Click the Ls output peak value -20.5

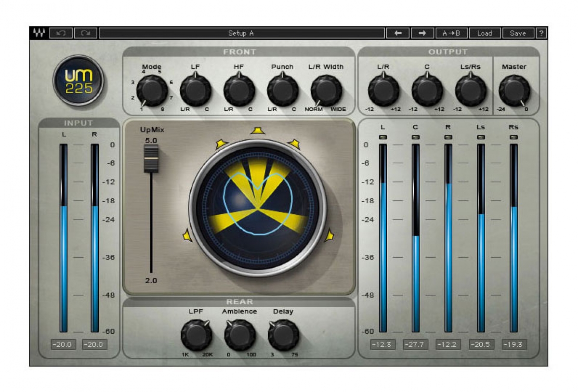481,344
